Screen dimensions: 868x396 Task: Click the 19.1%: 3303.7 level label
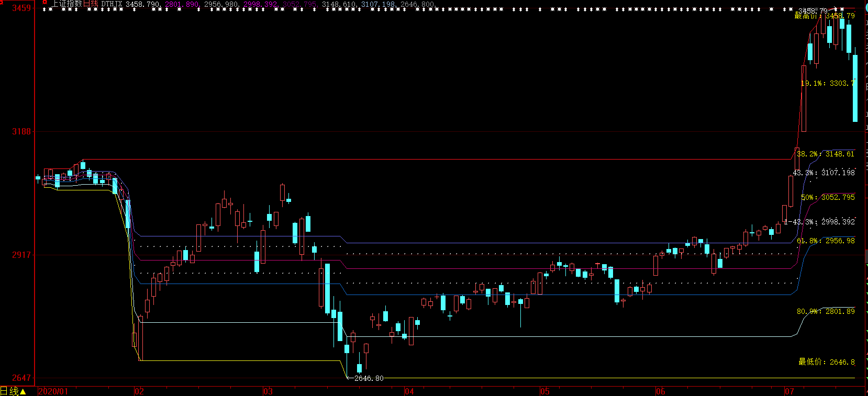pos(828,83)
